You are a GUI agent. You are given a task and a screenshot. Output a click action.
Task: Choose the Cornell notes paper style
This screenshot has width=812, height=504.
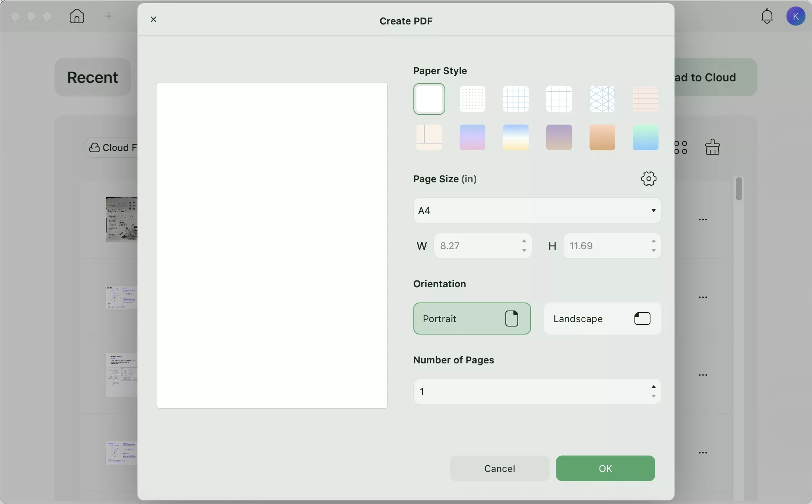click(430, 137)
